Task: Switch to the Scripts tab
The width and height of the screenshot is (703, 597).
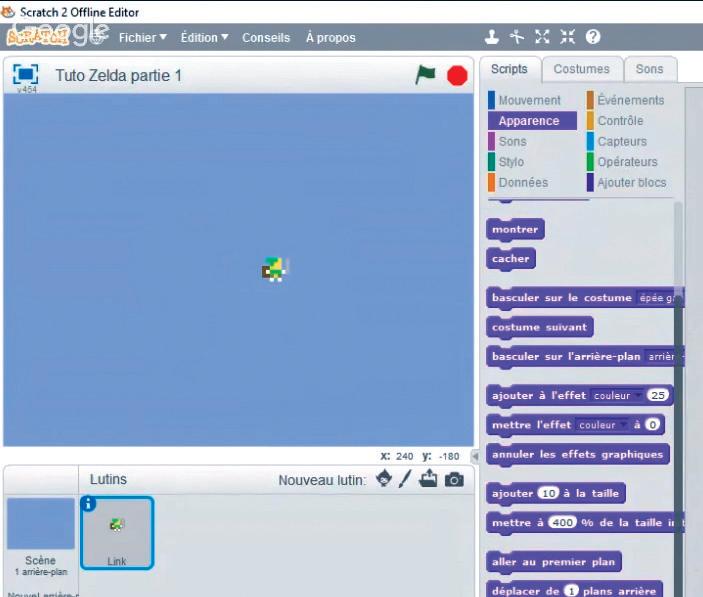Action: click(x=509, y=69)
